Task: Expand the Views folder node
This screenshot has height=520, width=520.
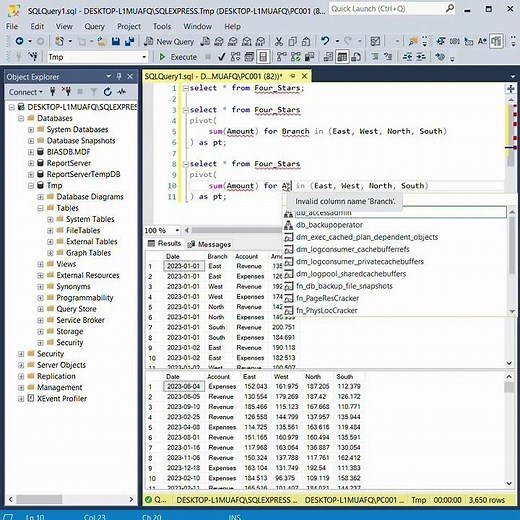Action: click(x=40, y=264)
